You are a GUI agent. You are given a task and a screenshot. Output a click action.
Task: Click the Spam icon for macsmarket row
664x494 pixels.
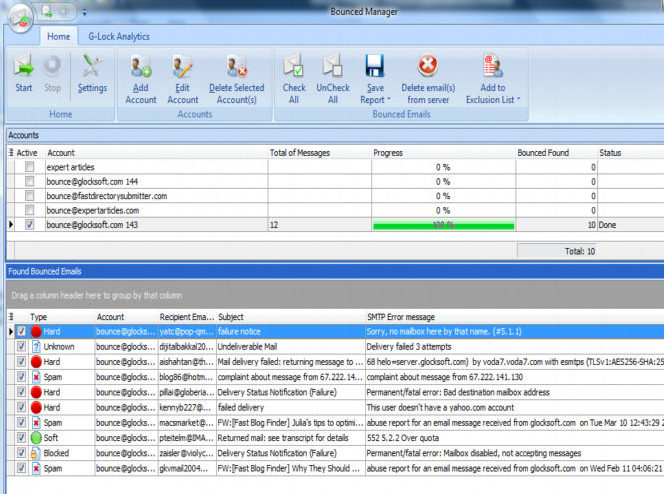(36, 422)
